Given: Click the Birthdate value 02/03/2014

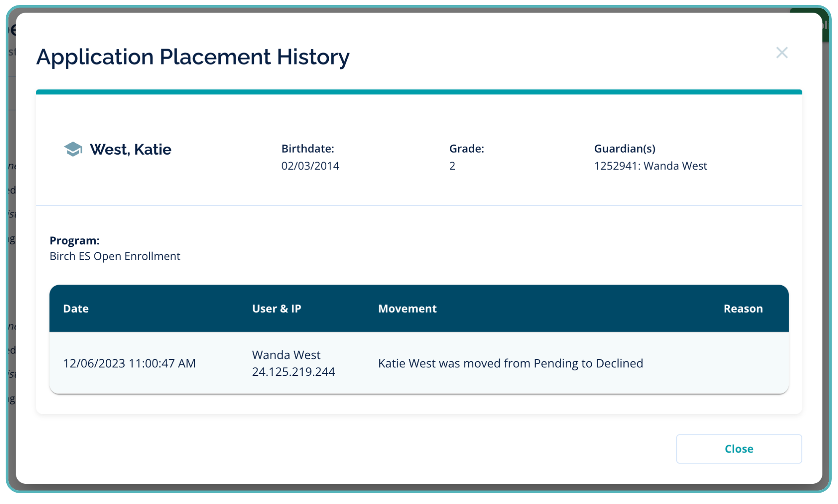Looking at the screenshot, I should tap(310, 166).
